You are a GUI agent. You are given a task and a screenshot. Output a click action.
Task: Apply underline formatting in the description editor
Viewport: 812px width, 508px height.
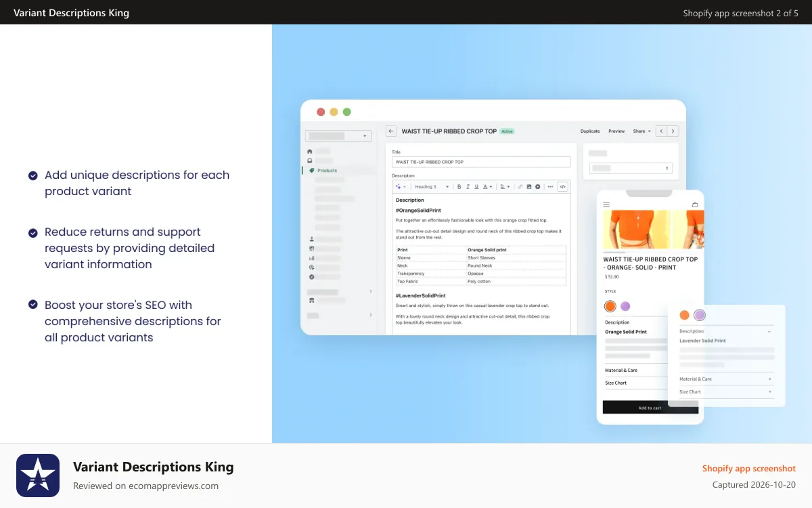[476, 187]
